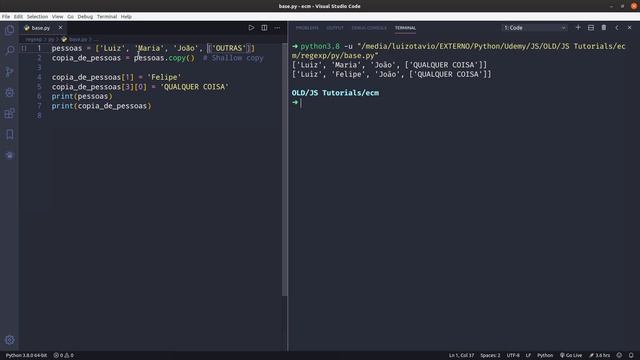640x360 pixels.
Task: Open the Debug menu
Action: tap(85, 17)
